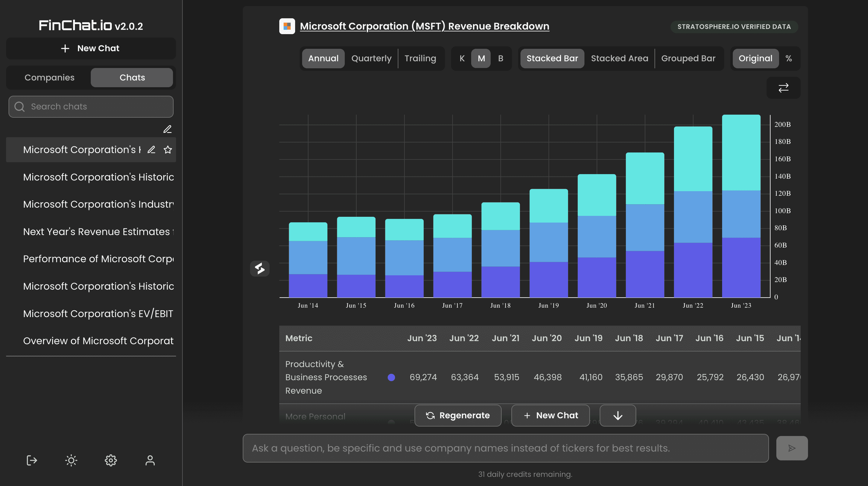
Task: Switch chart period to Quarterly
Action: [x=371, y=58]
